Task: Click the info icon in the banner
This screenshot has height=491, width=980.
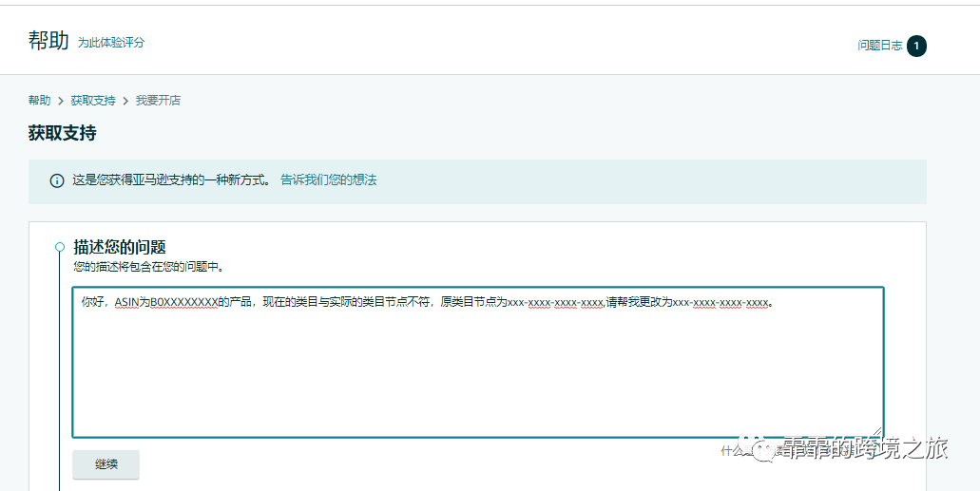Action: coord(57,181)
